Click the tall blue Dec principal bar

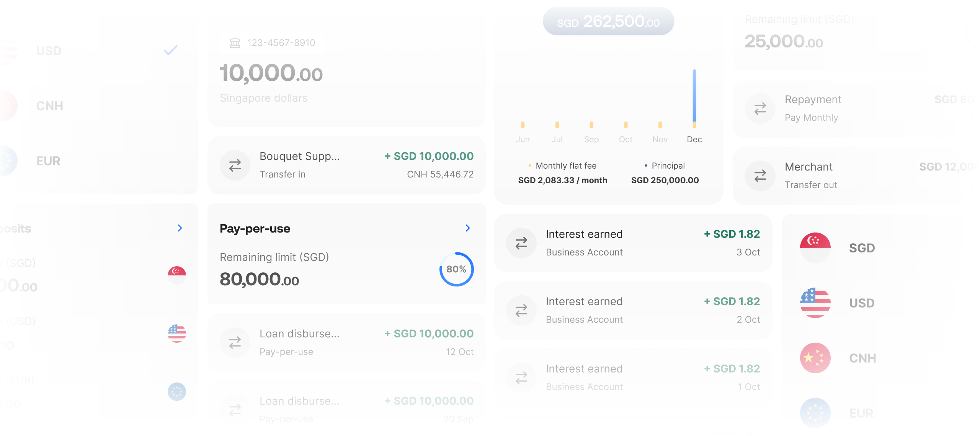pos(694,96)
